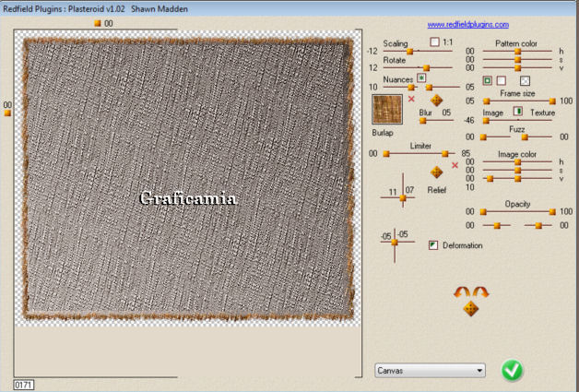Adjust the Blur slider handle

(423, 121)
